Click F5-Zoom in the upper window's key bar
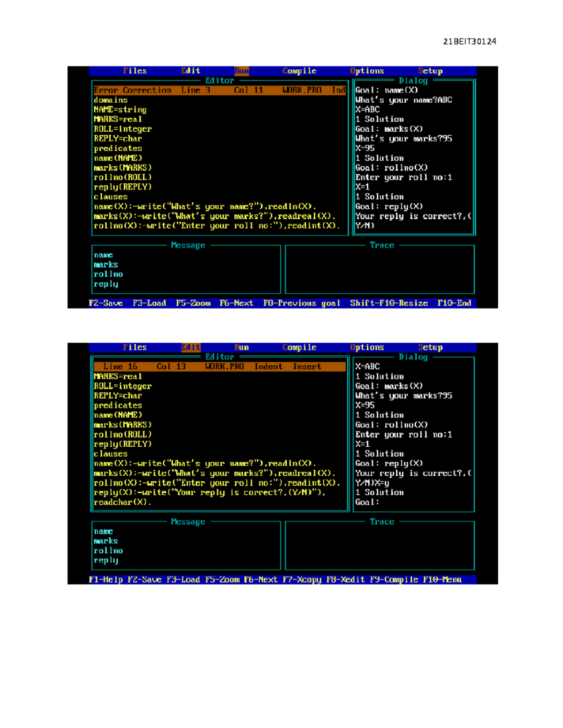The height and width of the screenshot is (728, 563). (x=193, y=303)
